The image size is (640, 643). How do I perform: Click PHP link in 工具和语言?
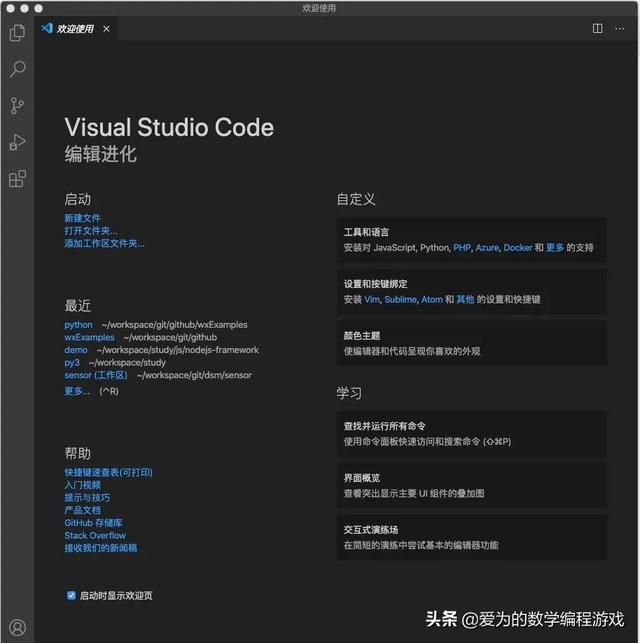pos(462,248)
